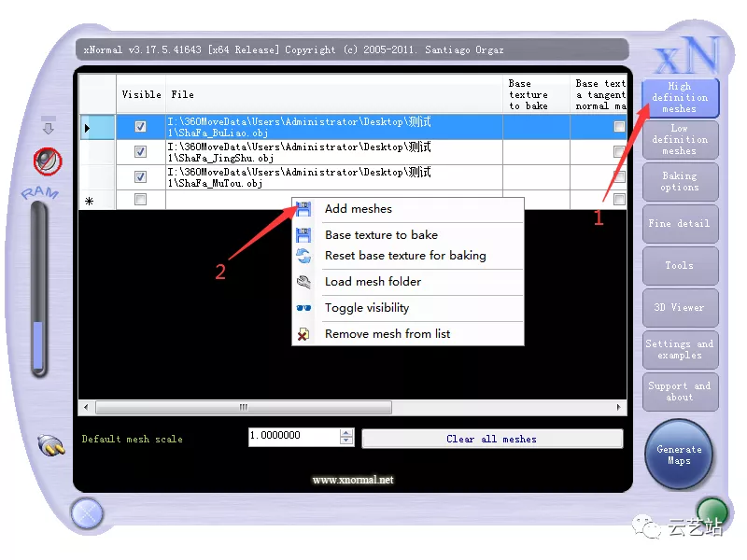747x560 pixels.
Task: Uncheck Visible for ShaFa_BuLiao.obj
Action: coord(140,126)
